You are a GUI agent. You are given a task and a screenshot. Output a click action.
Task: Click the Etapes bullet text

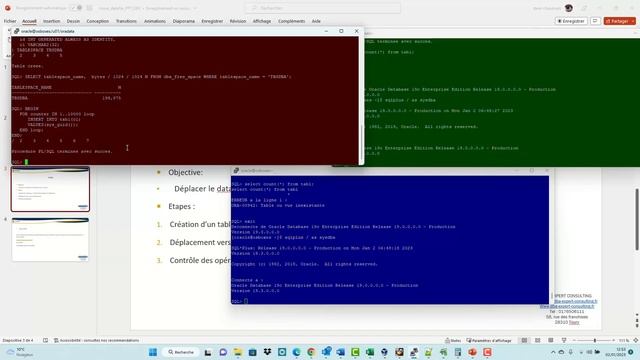pyautogui.click(x=182, y=207)
